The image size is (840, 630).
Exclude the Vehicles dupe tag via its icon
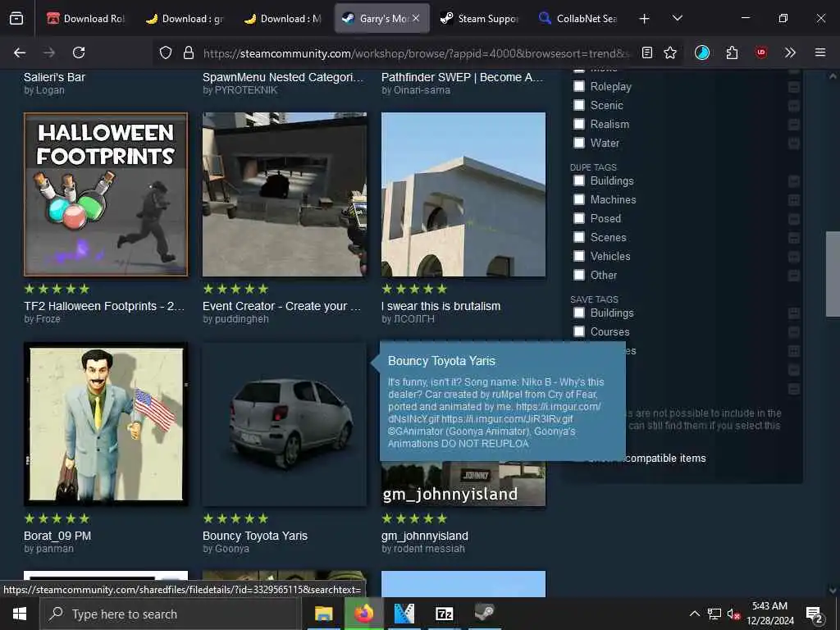pos(794,257)
